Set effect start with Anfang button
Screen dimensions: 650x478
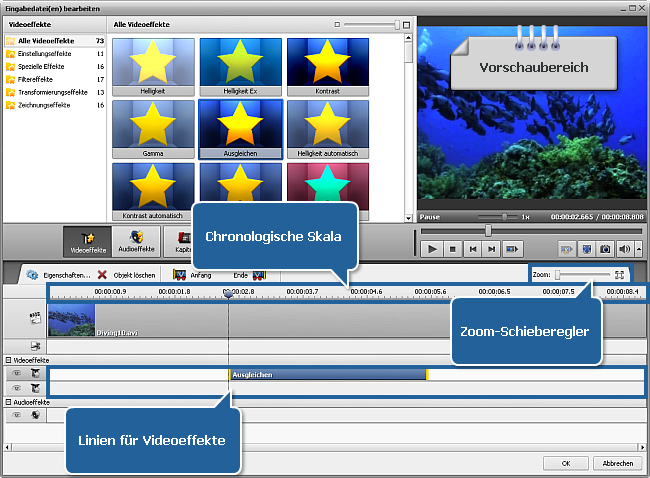(x=192, y=275)
